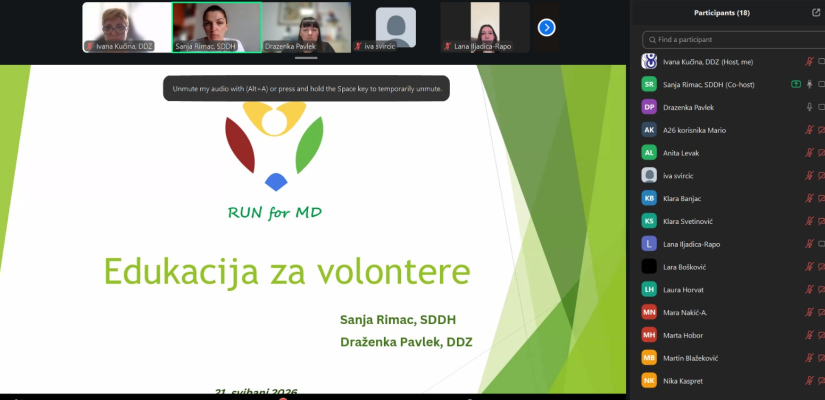Select participant name Mara Nakić-A.
The height and width of the screenshot is (400, 825).
[685, 313]
